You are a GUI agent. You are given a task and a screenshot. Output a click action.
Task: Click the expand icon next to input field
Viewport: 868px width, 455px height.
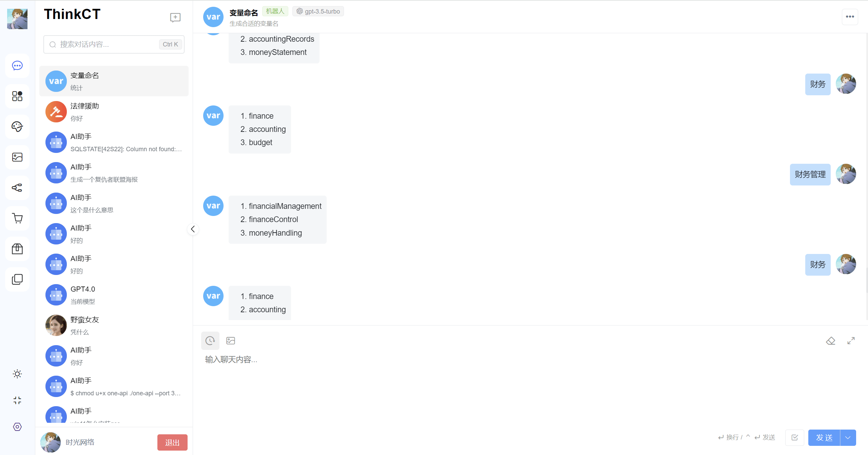(x=852, y=341)
